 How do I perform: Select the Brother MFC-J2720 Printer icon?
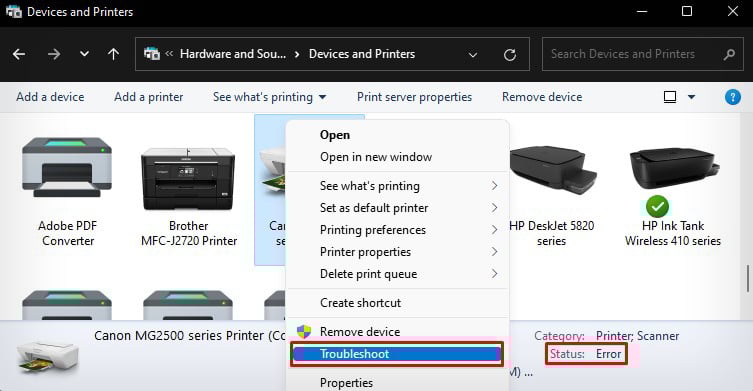pos(188,179)
